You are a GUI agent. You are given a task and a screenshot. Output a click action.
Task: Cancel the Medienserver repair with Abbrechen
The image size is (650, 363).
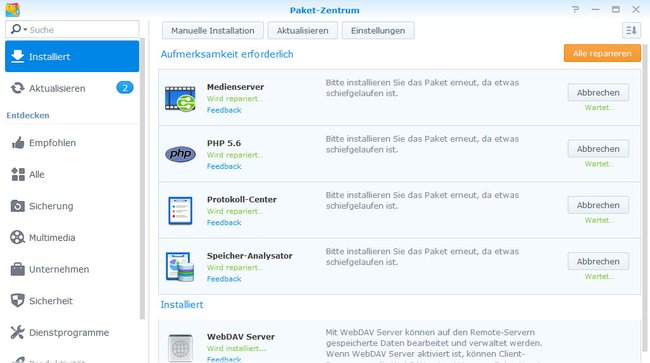(598, 92)
